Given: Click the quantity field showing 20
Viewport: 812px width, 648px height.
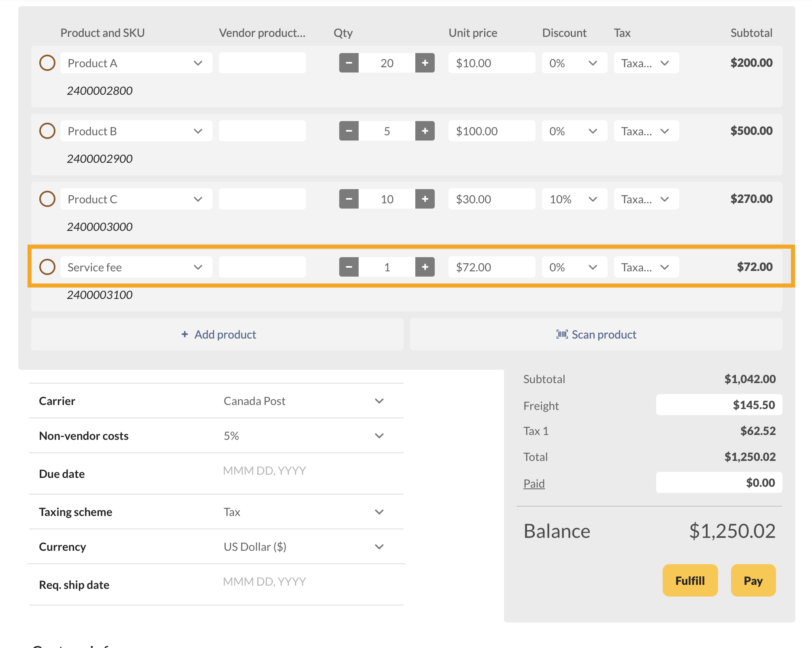Looking at the screenshot, I should (387, 63).
